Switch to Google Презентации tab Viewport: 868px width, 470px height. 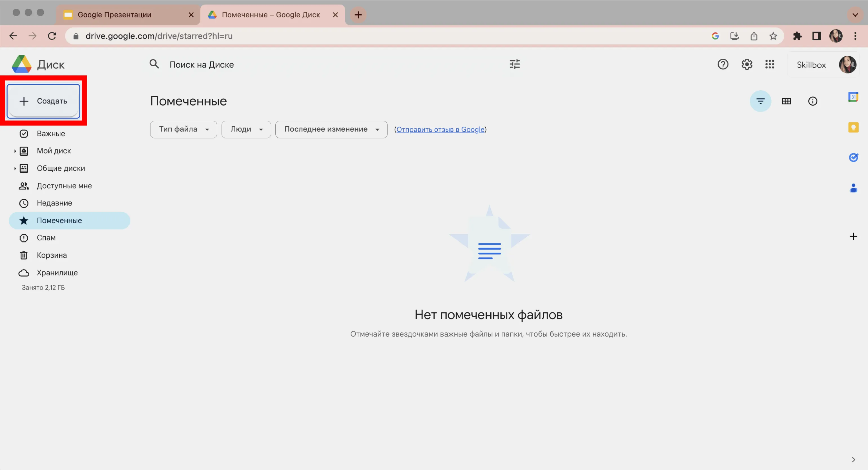click(x=114, y=15)
